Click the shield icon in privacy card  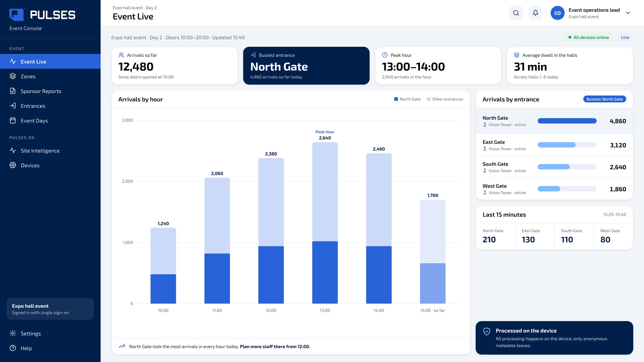[x=486, y=331]
